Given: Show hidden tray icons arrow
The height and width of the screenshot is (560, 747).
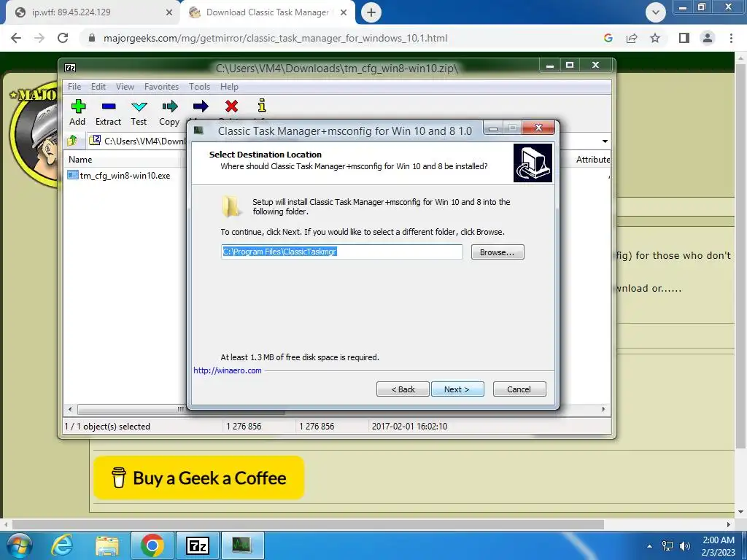Looking at the screenshot, I should [x=649, y=546].
